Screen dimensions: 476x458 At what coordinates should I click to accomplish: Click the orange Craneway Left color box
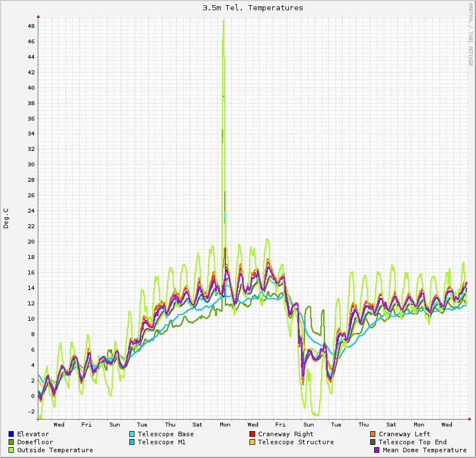tap(373, 434)
